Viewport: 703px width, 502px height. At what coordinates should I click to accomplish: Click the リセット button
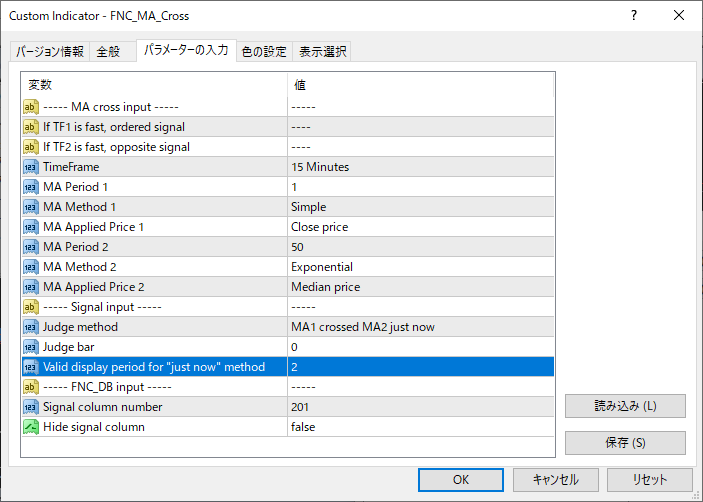click(650, 480)
